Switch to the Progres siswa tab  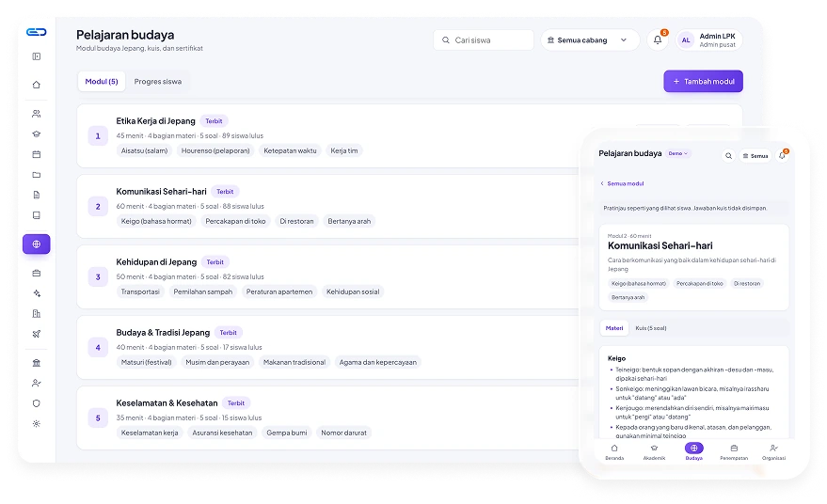[x=158, y=82]
